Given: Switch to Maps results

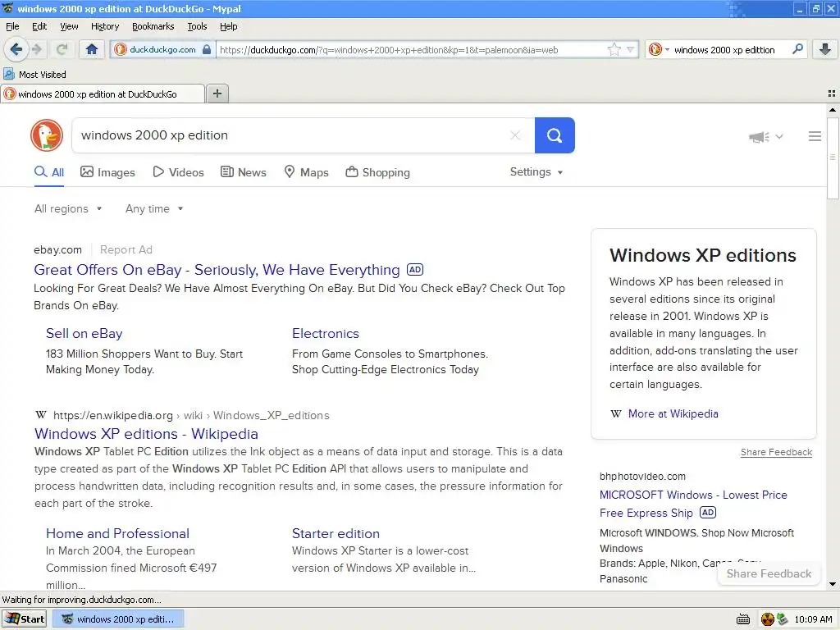Looking at the screenshot, I should click(306, 172).
